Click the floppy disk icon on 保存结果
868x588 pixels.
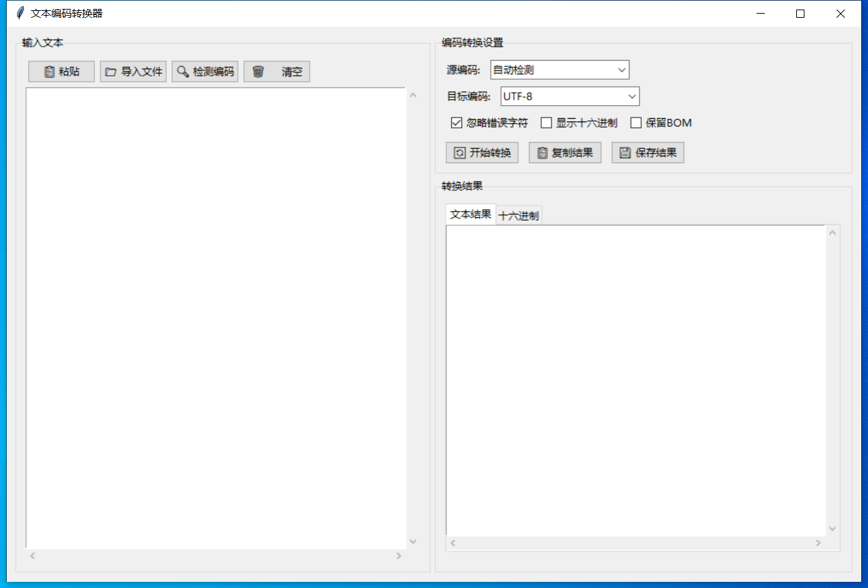pos(625,153)
